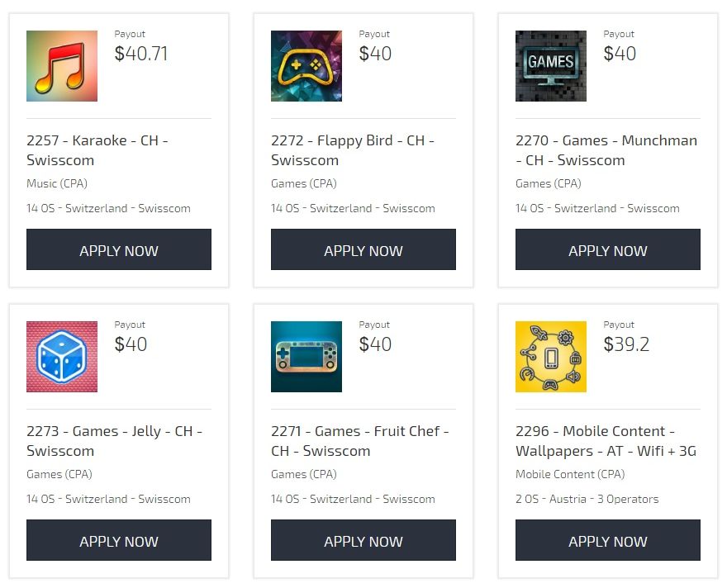727x588 pixels.
Task: Click the Munchman GAMES monitor icon
Action: click(551, 66)
